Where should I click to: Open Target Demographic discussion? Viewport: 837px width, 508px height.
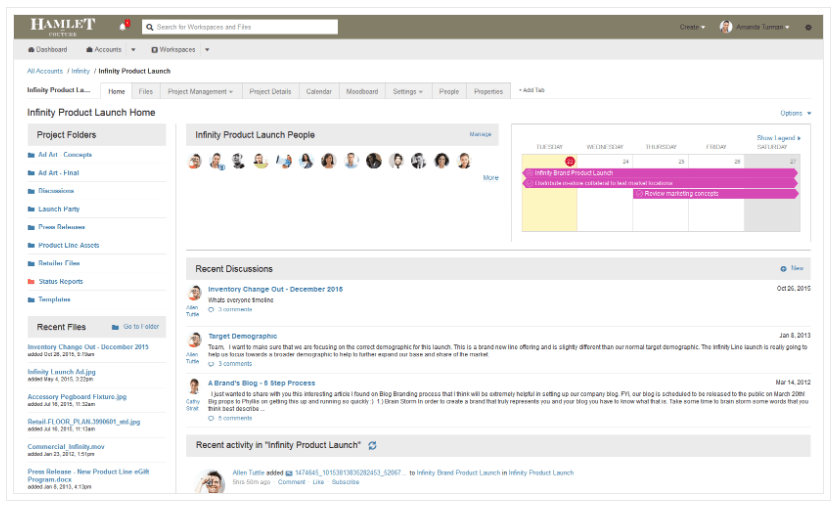242,336
